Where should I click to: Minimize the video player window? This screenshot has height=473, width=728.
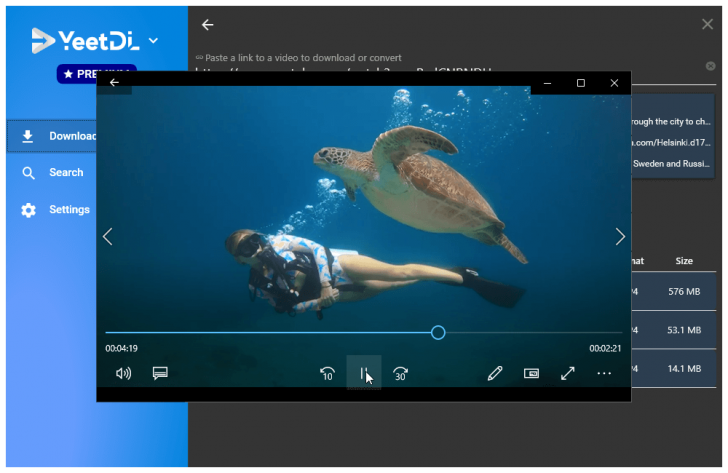click(x=547, y=83)
